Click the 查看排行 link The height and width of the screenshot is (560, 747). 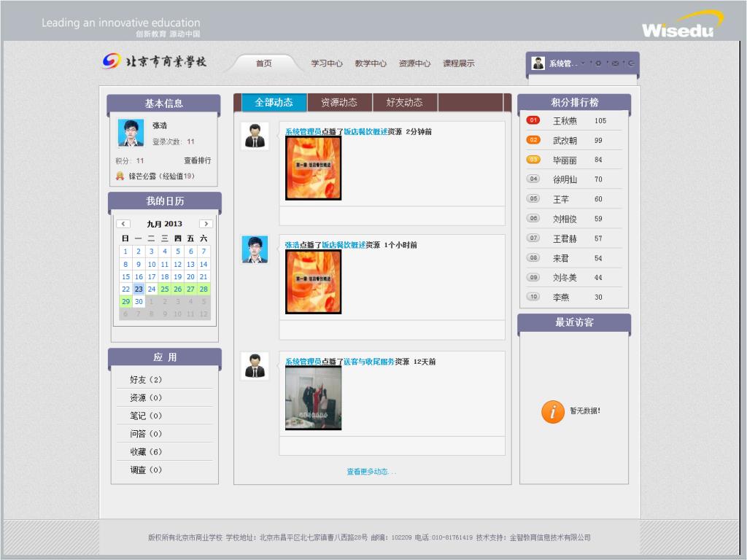pyautogui.click(x=197, y=160)
